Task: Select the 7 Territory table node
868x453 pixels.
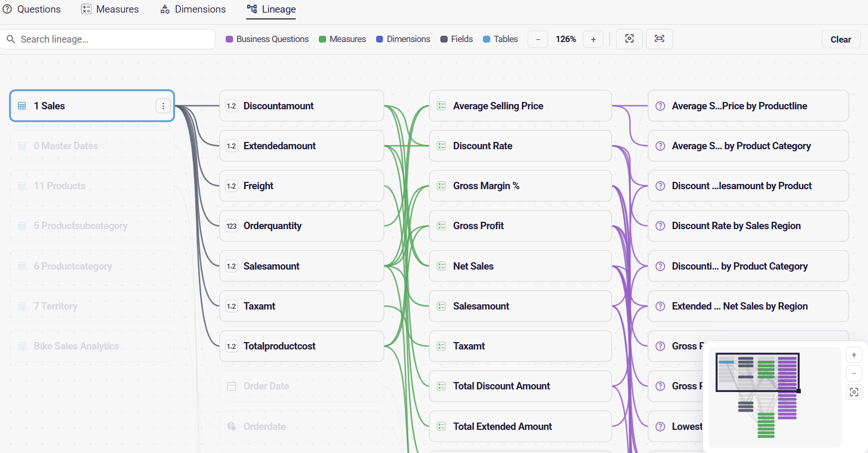Action: coord(92,306)
